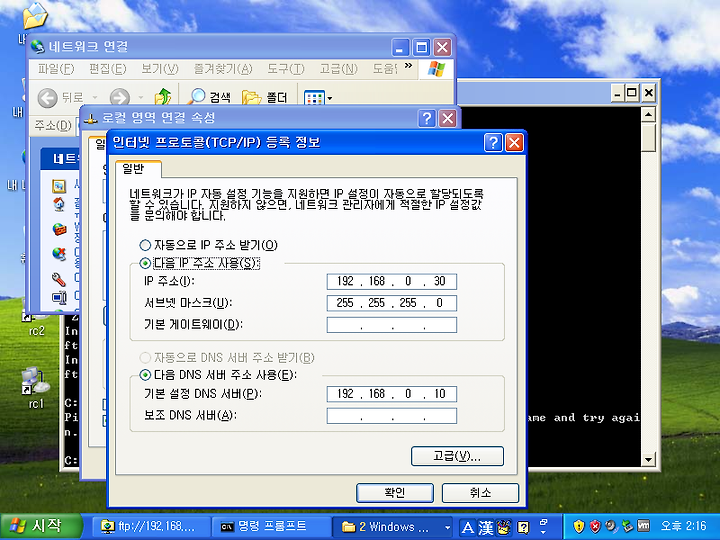Open Views dropdown arrow in toolbar

coord(330,99)
